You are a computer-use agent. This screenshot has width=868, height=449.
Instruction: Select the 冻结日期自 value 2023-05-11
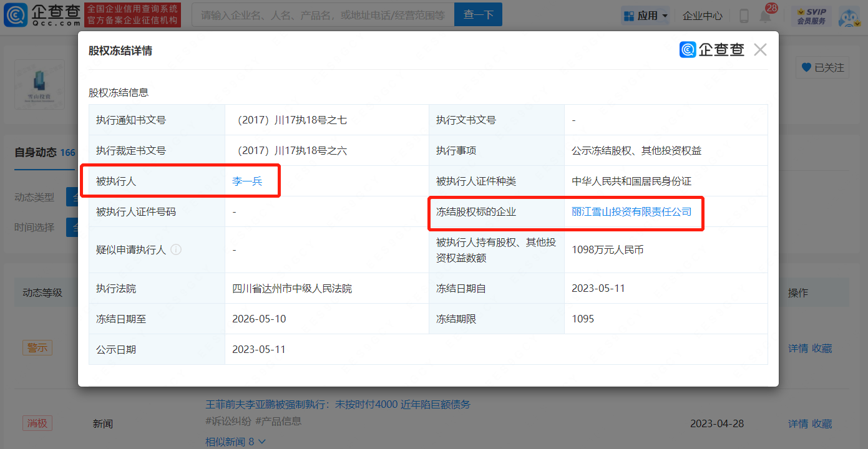click(598, 289)
